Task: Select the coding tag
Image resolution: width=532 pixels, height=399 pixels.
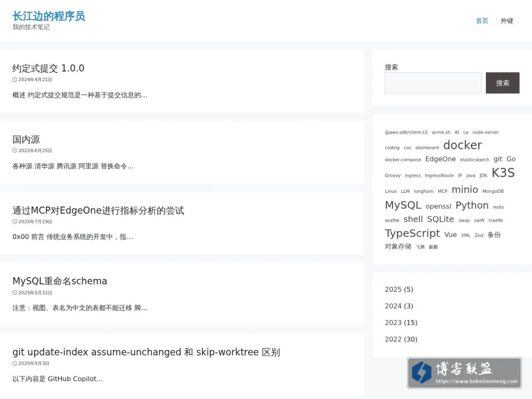Action: coord(392,148)
